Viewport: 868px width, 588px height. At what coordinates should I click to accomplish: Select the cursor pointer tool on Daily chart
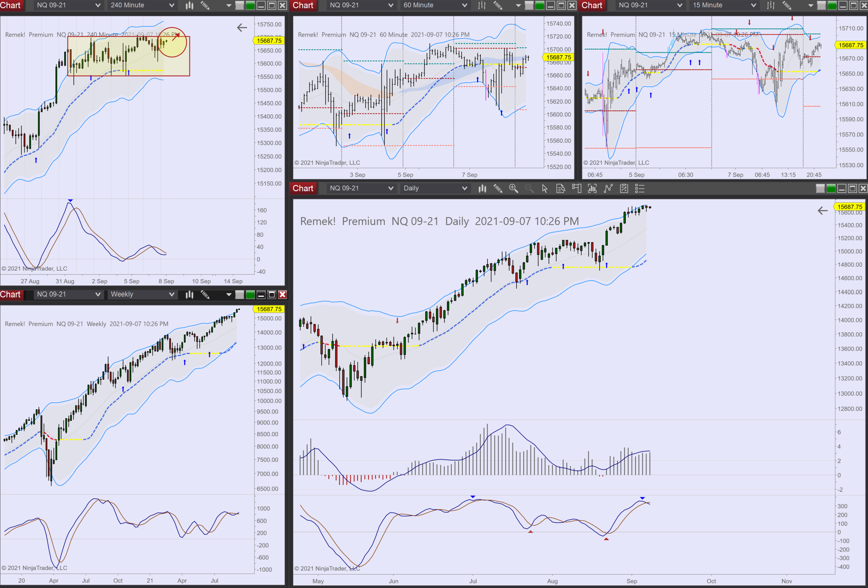click(544, 188)
